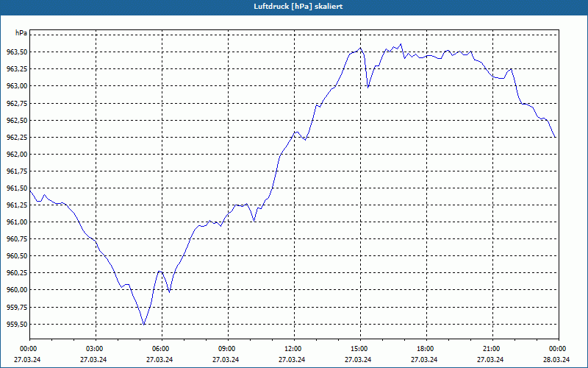Image resolution: width=588 pixels, height=368 pixels.
Task: Click the 959,75 y-axis value
Action: [x=17, y=307]
